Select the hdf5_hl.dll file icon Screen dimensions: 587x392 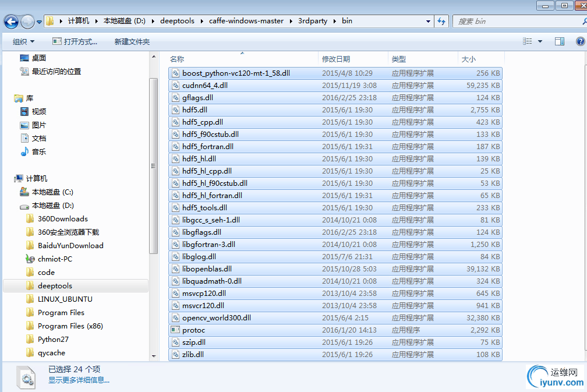pyautogui.click(x=175, y=159)
